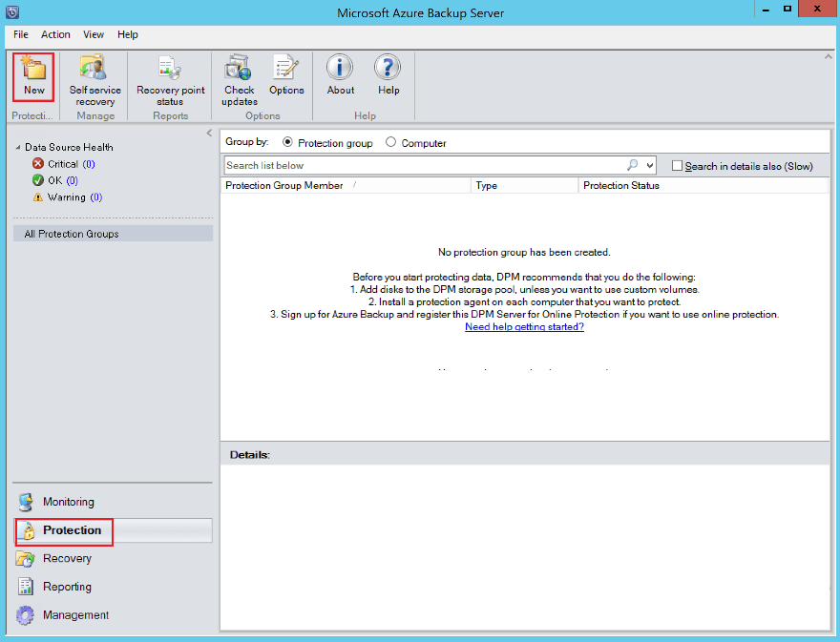Open Recovery point status report
Screen dimensions: 840x642
(x=170, y=79)
